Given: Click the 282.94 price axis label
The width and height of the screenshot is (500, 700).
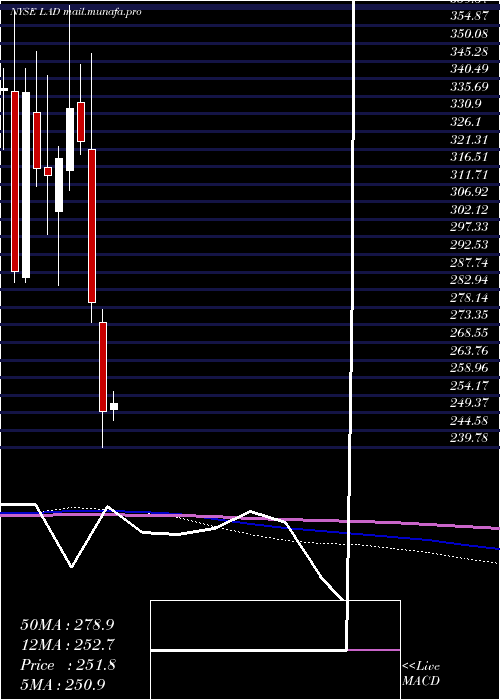Looking at the screenshot, I should pos(469,280).
